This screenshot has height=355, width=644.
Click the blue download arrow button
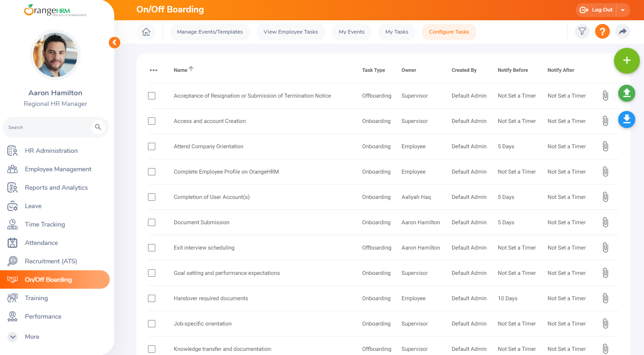626,120
